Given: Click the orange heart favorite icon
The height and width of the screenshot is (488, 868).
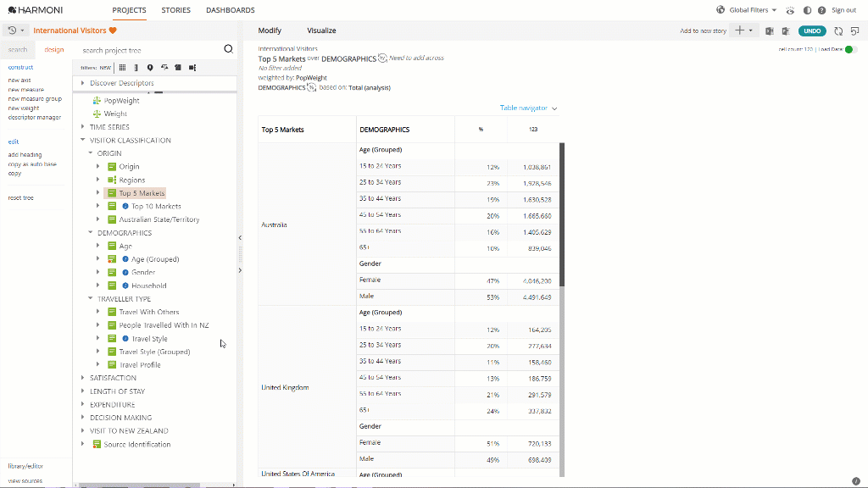Looking at the screenshot, I should 113,30.
